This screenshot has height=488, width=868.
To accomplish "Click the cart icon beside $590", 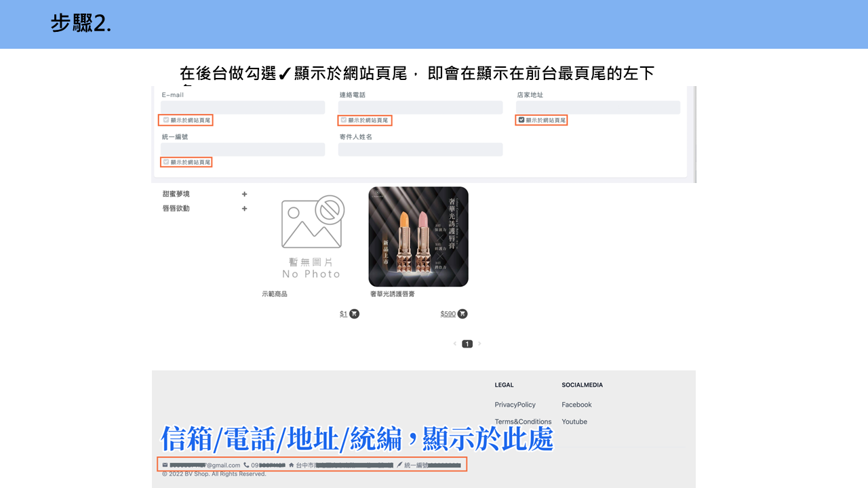I will coord(462,314).
